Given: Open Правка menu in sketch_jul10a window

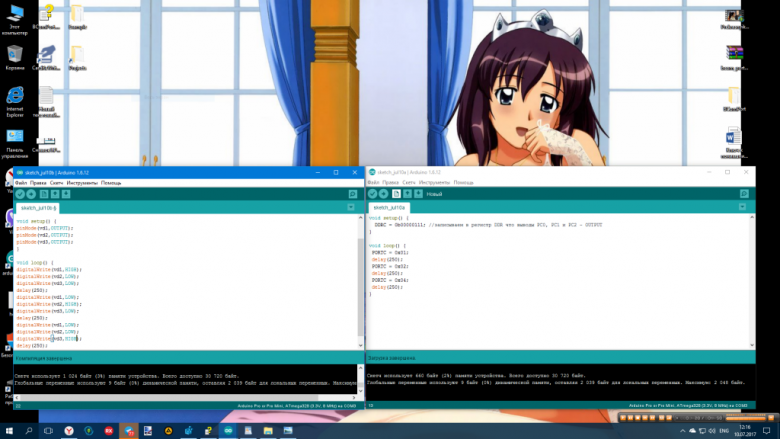Looking at the screenshot, I should tap(390, 182).
